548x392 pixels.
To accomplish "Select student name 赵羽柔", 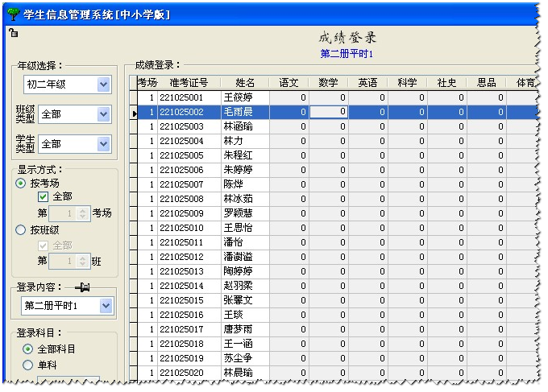I will [x=238, y=286].
